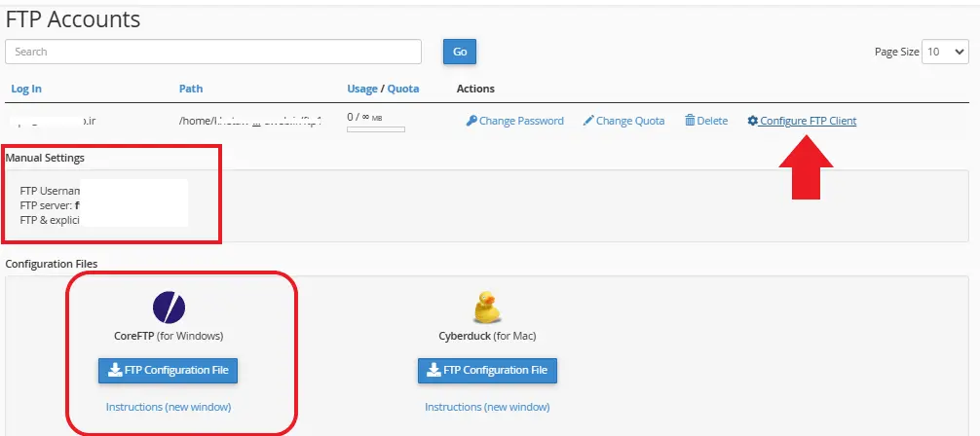The height and width of the screenshot is (436, 980).
Task: Sort the list by Usage header
Action: click(x=361, y=89)
